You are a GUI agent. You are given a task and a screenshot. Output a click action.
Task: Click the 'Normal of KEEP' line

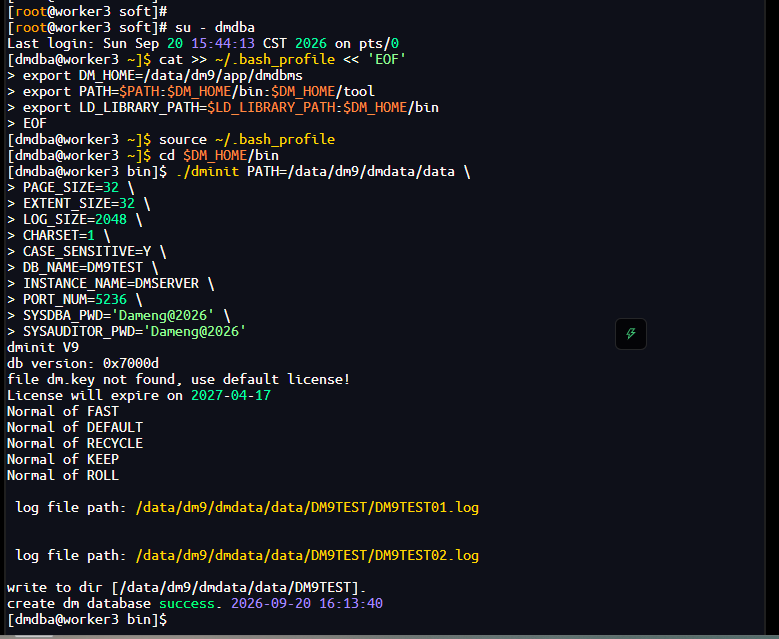pos(63,459)
